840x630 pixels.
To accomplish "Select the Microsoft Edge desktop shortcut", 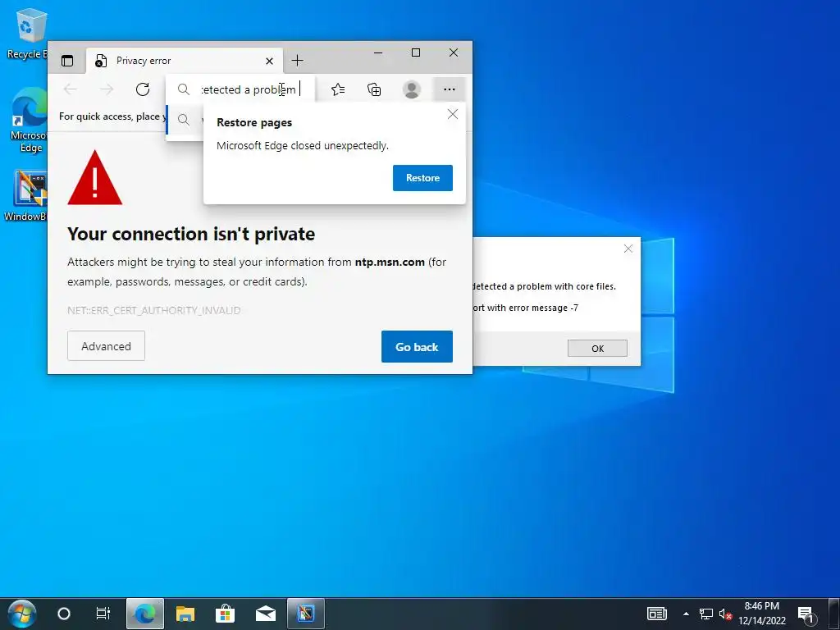I will coord(28,120).
